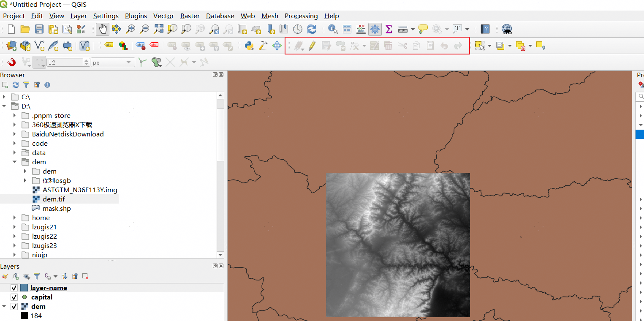The height and width of the screenshot is (321, 644).
Task: Open the Processing menu
Action: pos(301,16)
